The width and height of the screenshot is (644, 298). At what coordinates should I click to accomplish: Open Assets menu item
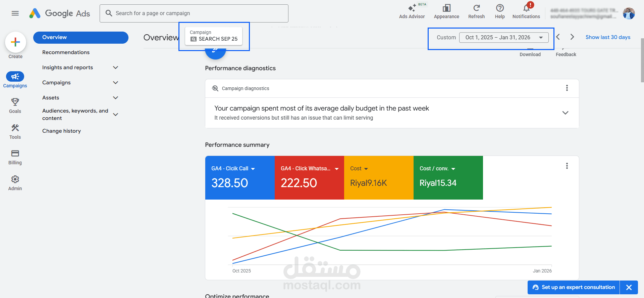[x=51, y=98]
